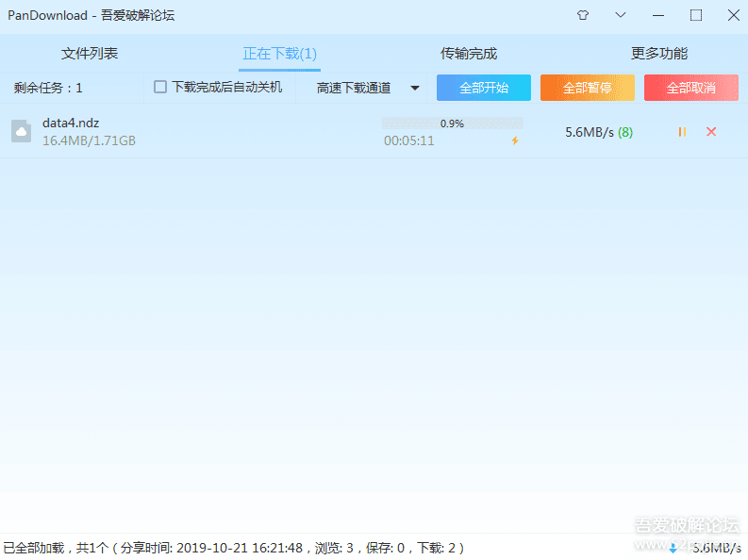Select the 正在下载(1) tab
The image size is (748, 560).
point(279,54)
